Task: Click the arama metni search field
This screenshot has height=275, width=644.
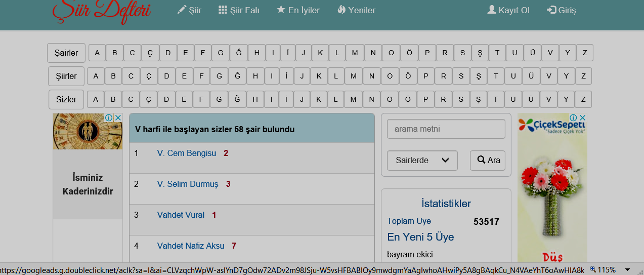Action: tap(446, 129)
